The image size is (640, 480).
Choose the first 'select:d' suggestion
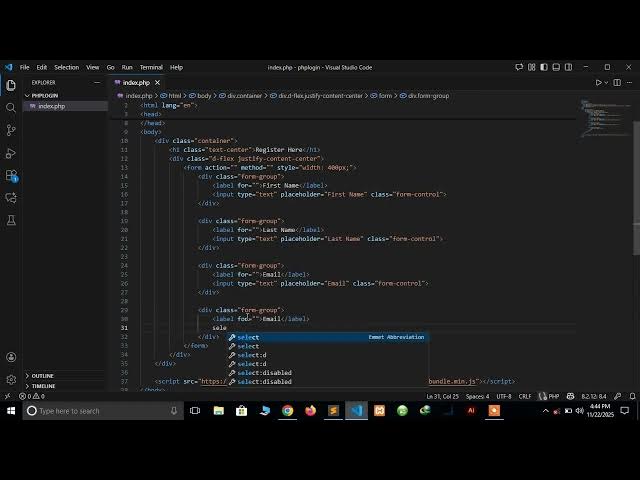(x=328, y=355)
